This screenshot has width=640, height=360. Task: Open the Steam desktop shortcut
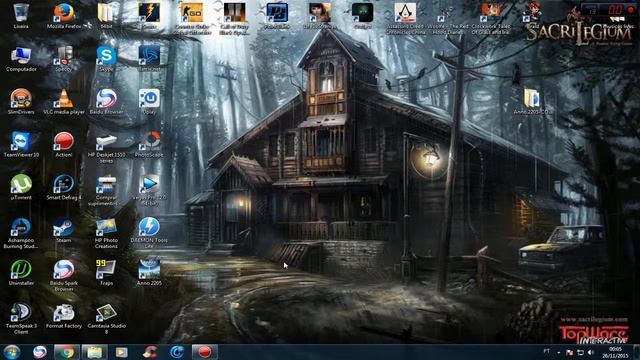point(64,230)
